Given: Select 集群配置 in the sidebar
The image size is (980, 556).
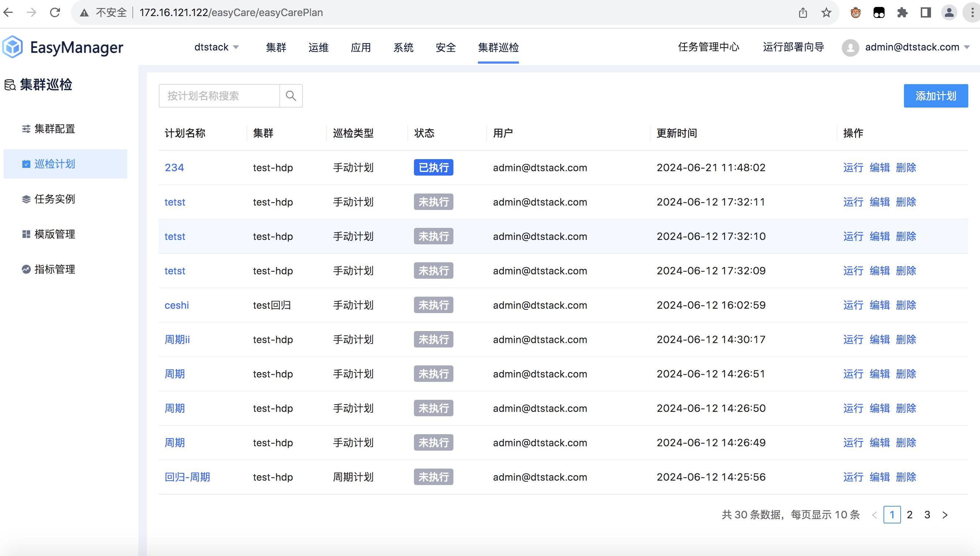Looking at the screenshot, I should point(65,129).
